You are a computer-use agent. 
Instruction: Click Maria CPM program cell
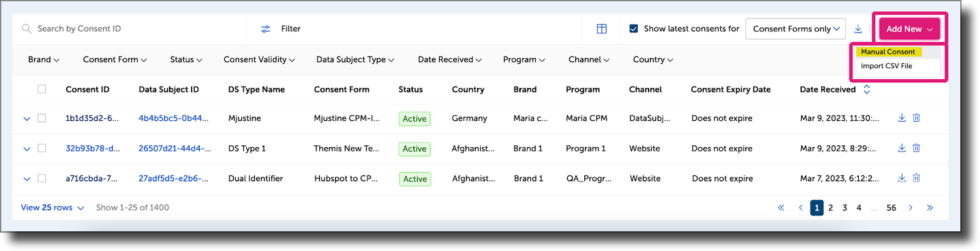coord(587,118)
